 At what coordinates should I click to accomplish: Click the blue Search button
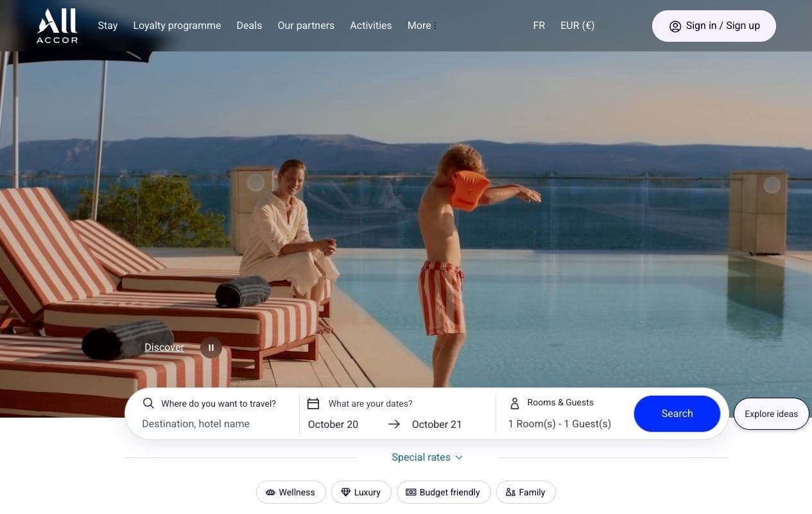click(677, 414)
